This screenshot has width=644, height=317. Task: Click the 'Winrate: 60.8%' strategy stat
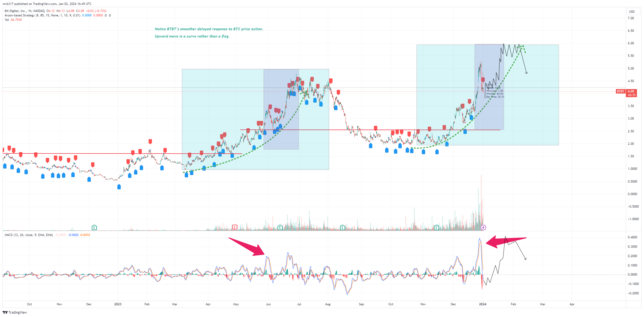pyautogui.click(x=495, y=94)
